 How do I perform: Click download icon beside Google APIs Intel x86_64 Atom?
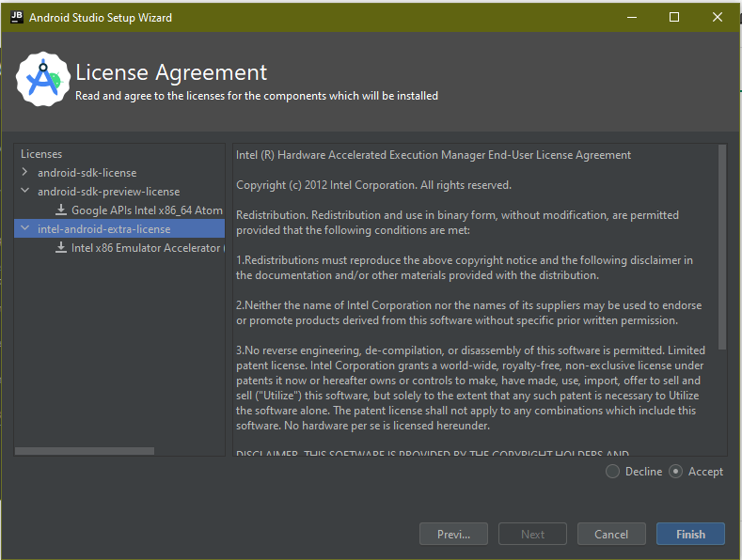tap(61, 210)
